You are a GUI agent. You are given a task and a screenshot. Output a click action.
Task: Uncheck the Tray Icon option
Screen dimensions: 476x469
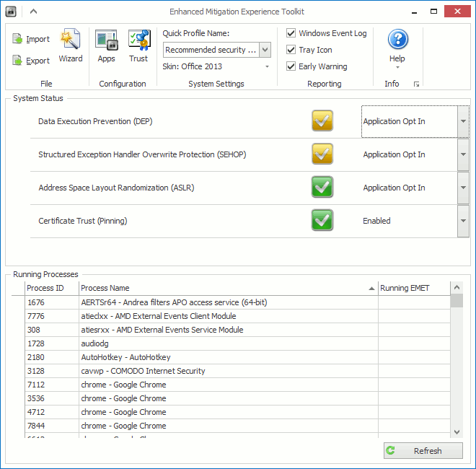(x=291, y=50)
